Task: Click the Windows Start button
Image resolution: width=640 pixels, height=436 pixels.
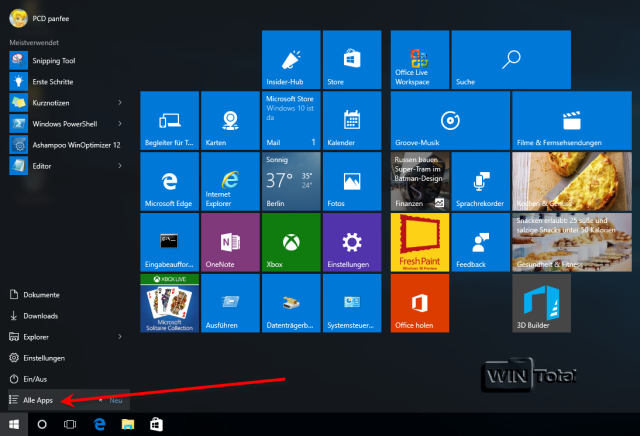Action: click(x=14, y=425)
